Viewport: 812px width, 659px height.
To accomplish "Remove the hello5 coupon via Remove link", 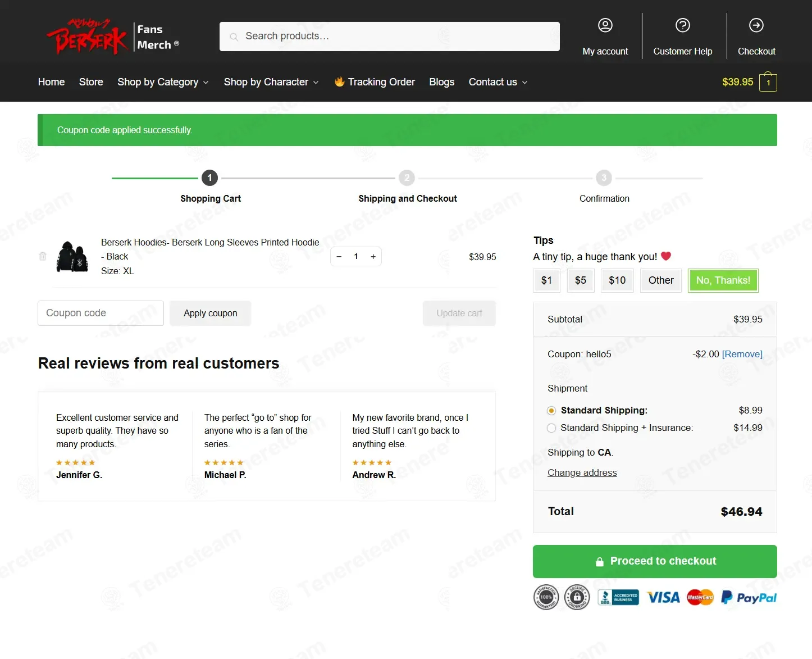I will pos(742,354).
